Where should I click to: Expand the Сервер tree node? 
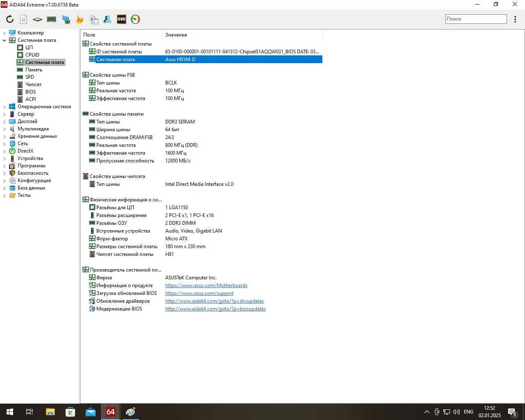pos(5,114)
